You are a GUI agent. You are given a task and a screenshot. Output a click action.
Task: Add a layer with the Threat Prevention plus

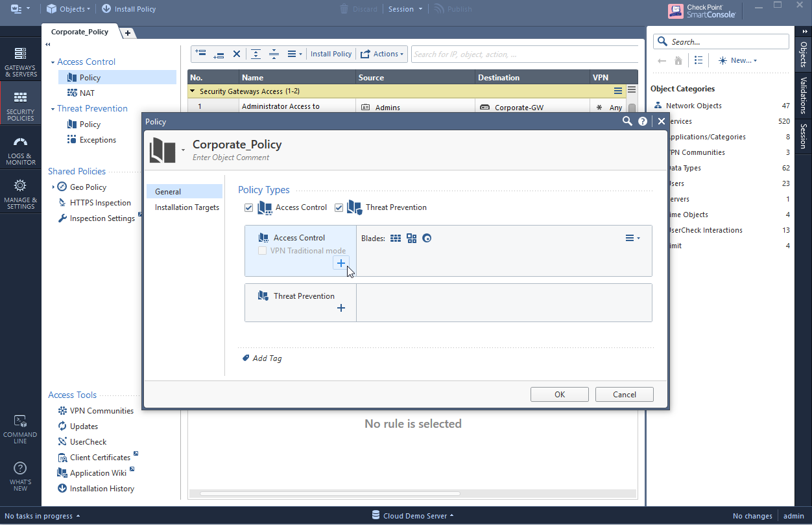click(x=341, y=308)
